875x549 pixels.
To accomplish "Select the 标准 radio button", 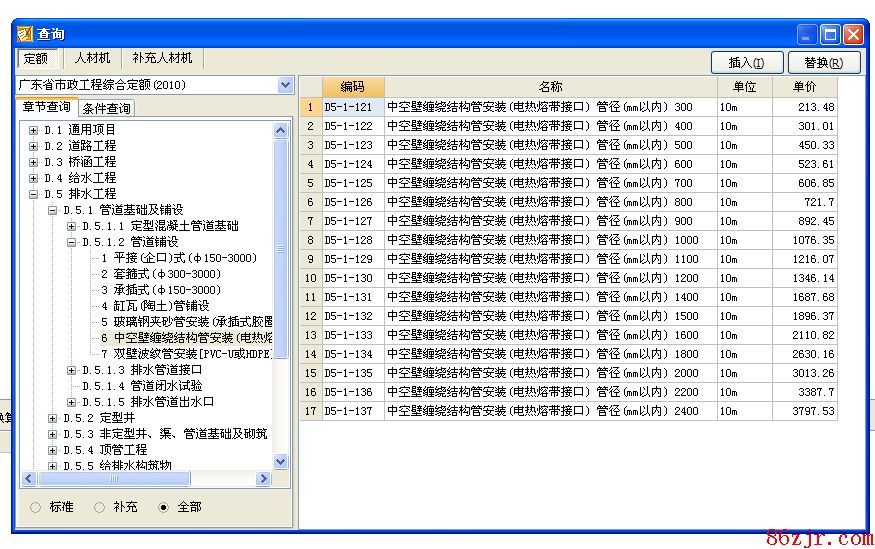I will point(36,507).
